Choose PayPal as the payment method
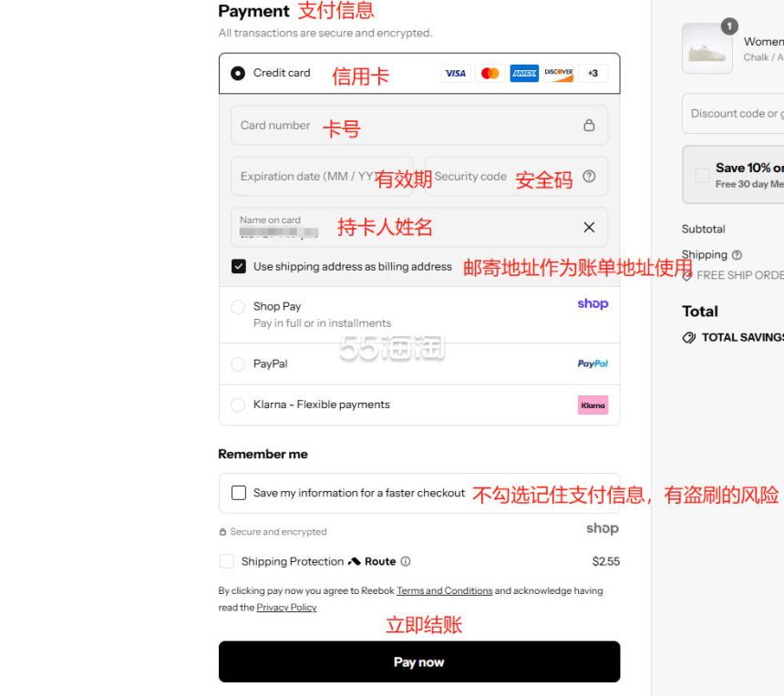Viewport: 784px width, 696px height. [238, 363]
